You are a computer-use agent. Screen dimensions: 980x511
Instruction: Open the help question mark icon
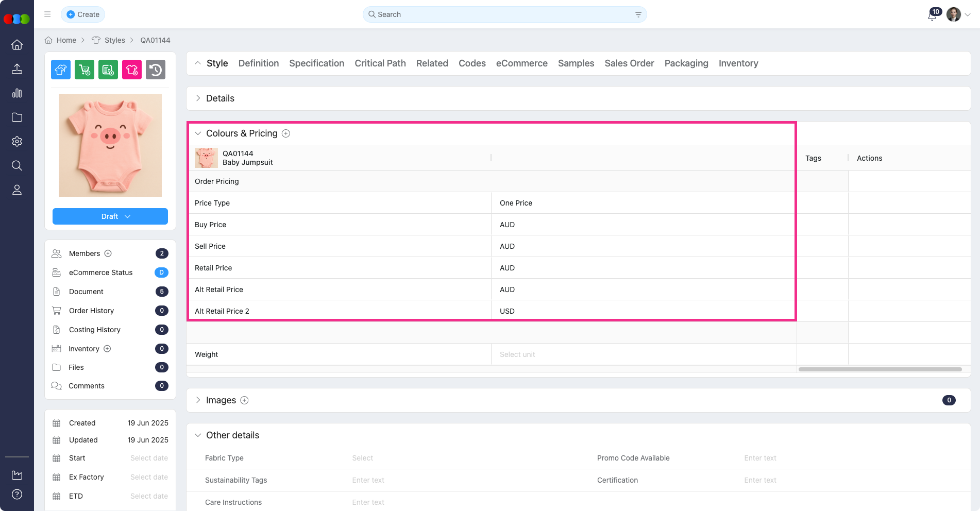[17, 495]
